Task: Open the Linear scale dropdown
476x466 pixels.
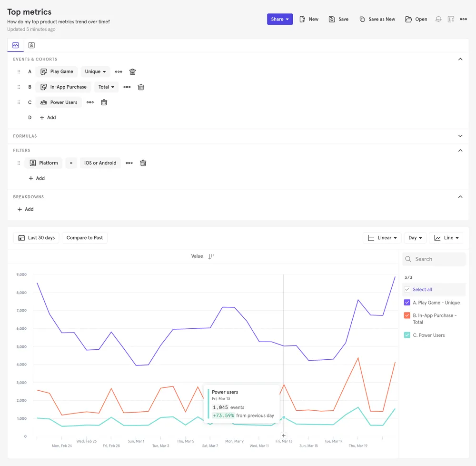Action: [x=382, y=238]
